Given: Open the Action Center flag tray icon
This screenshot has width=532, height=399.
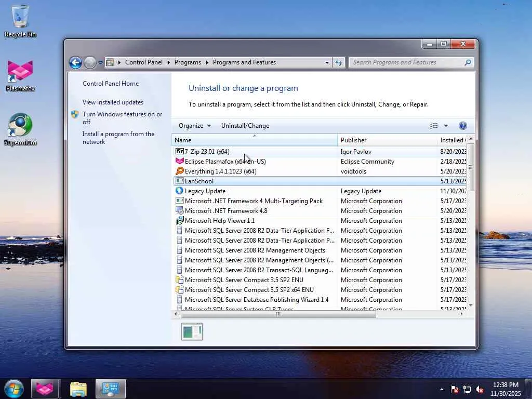Looking at the screenshot, I should coord(455,390).
